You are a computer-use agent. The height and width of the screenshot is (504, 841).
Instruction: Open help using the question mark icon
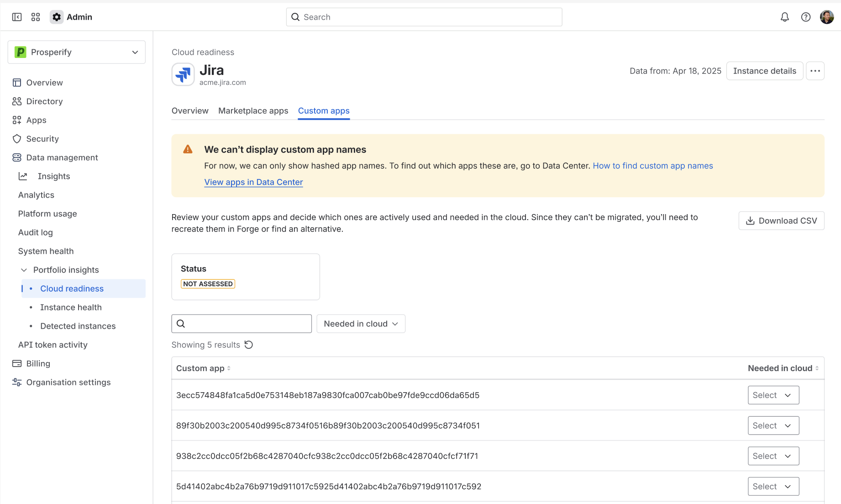(x=806, y=17)
